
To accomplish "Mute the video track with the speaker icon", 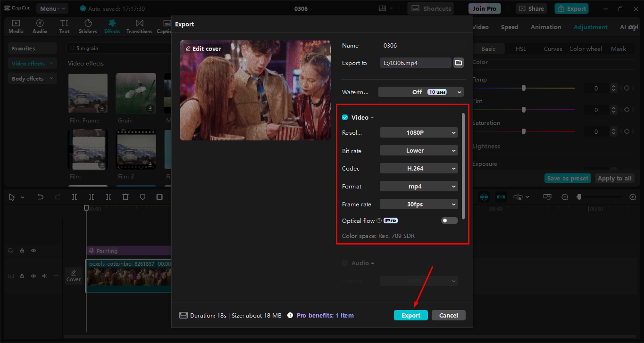I will point(44,276).
